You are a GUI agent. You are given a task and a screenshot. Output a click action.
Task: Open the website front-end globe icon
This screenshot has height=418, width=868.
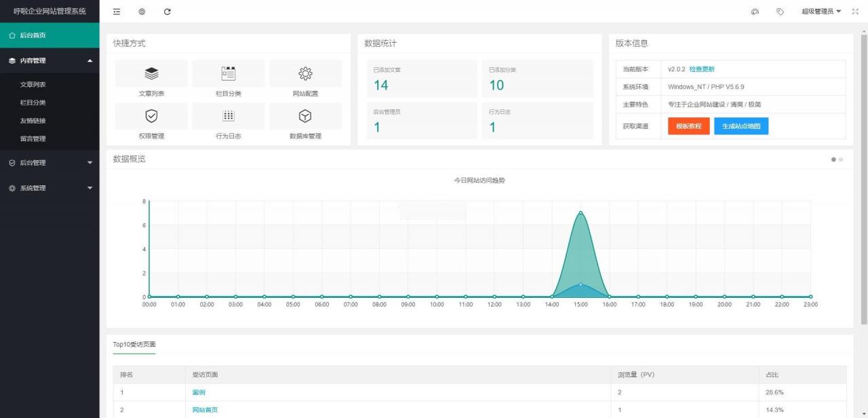pos(142,12)
